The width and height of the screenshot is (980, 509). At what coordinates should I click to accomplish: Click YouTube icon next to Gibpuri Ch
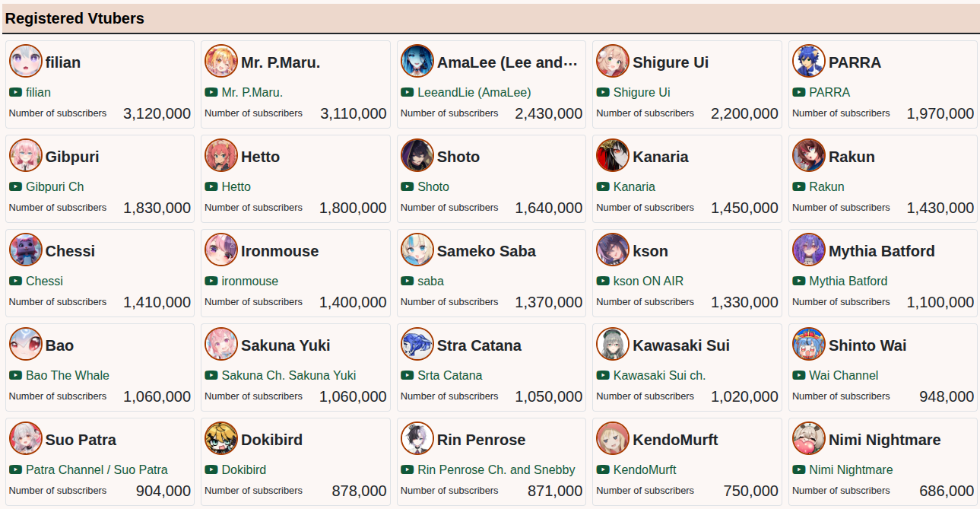15,186
